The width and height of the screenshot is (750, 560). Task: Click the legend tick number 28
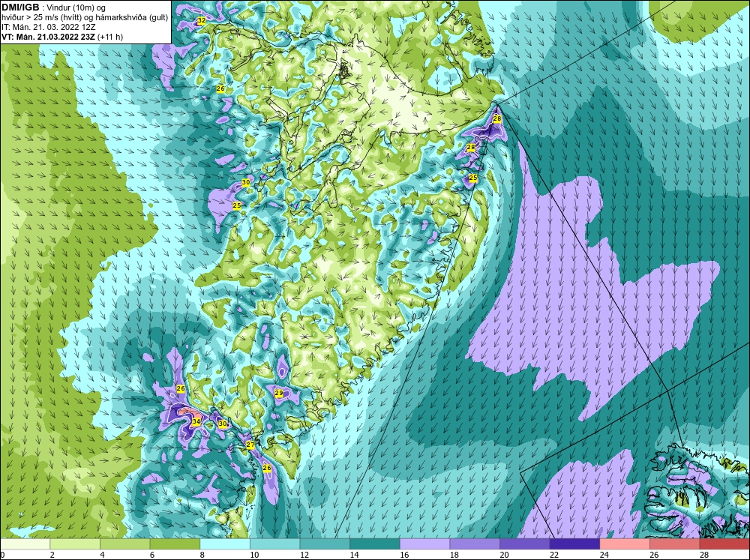tap(704, 555)
